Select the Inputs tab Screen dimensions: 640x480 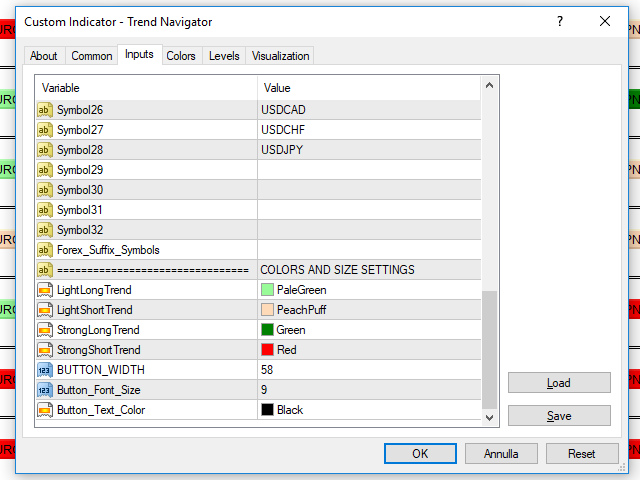[x=139, y=54]
